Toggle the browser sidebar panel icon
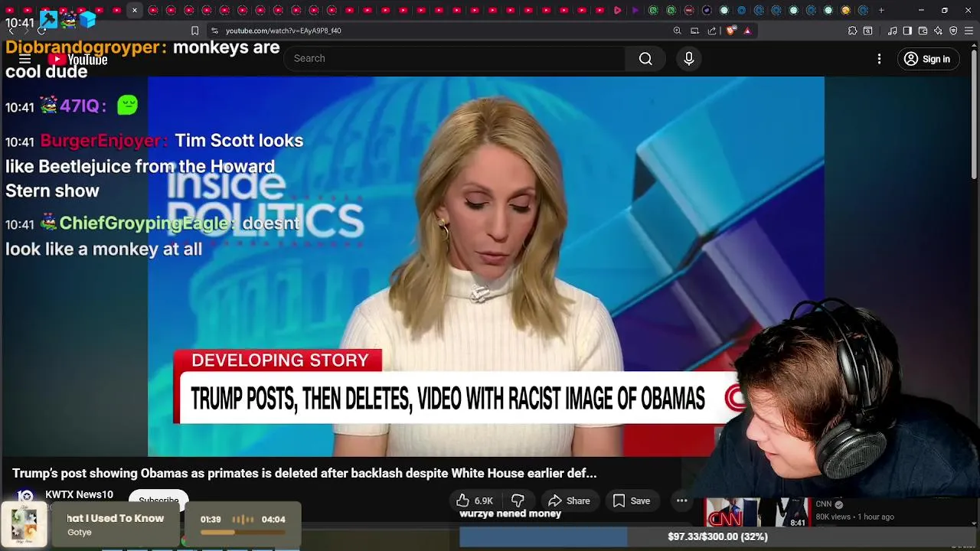The height and width of the screenshot is (551, 980). [x=907, y=31]
